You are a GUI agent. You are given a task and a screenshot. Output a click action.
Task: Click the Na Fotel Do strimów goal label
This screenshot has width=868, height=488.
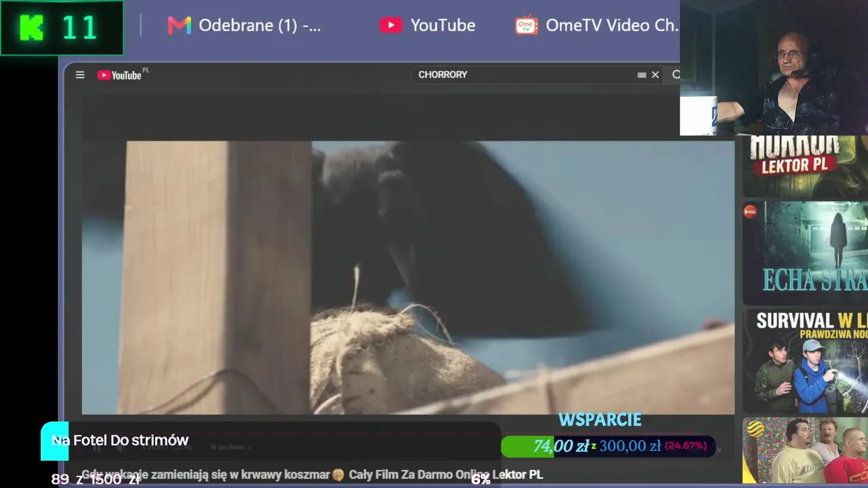[120, 441]
